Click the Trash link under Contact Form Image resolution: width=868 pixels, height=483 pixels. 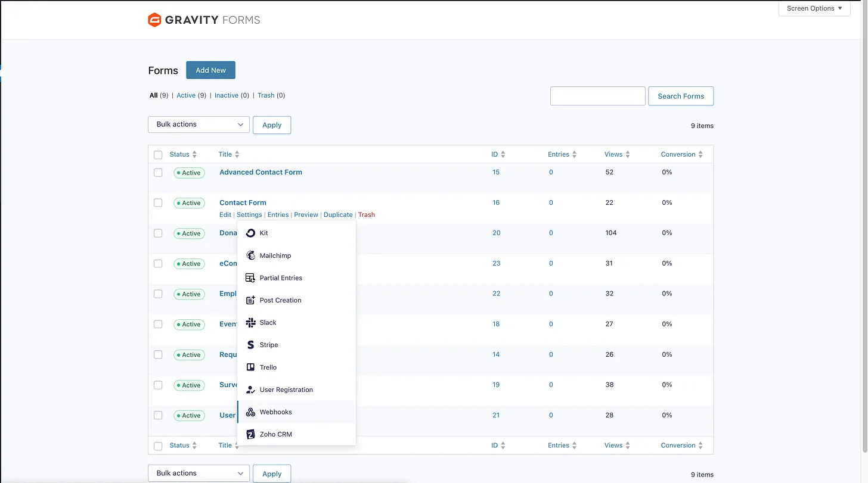coord(367,215)
